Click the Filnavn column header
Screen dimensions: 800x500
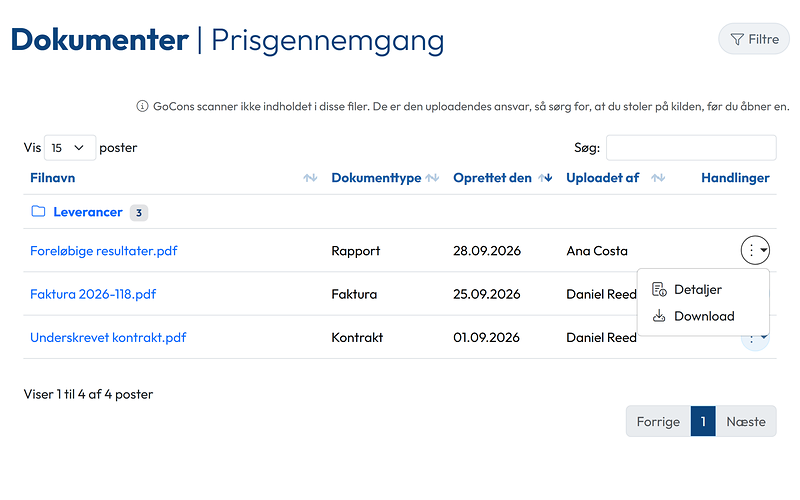coord(53,178)
